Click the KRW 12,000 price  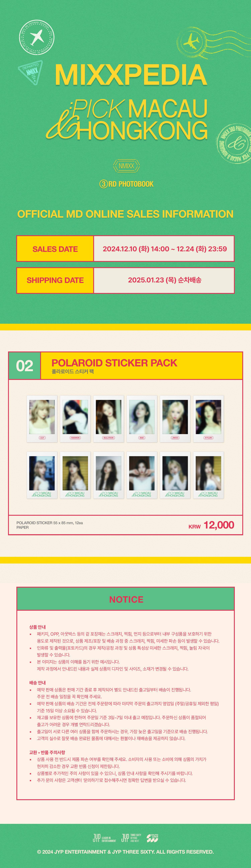pyautogui.click(x=211, y=525)
